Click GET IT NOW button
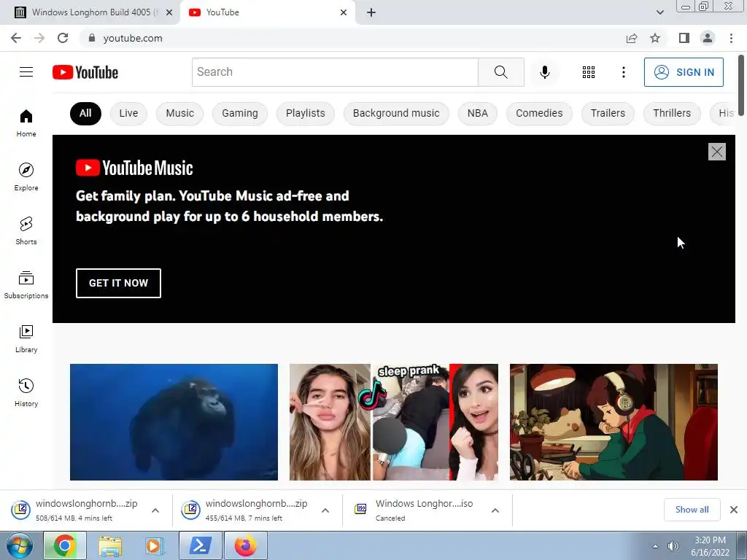Viewport: 747px width, 560px height. click(119, 284)
